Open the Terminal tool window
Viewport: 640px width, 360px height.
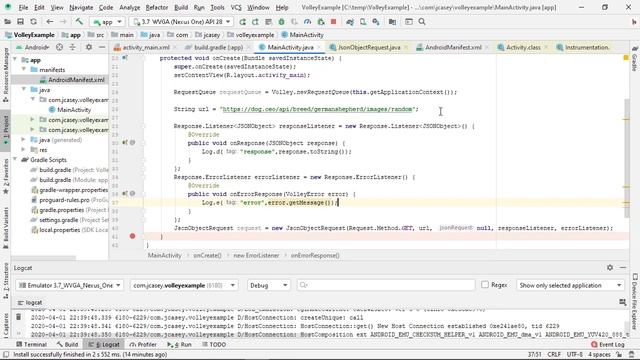(31, 344)
